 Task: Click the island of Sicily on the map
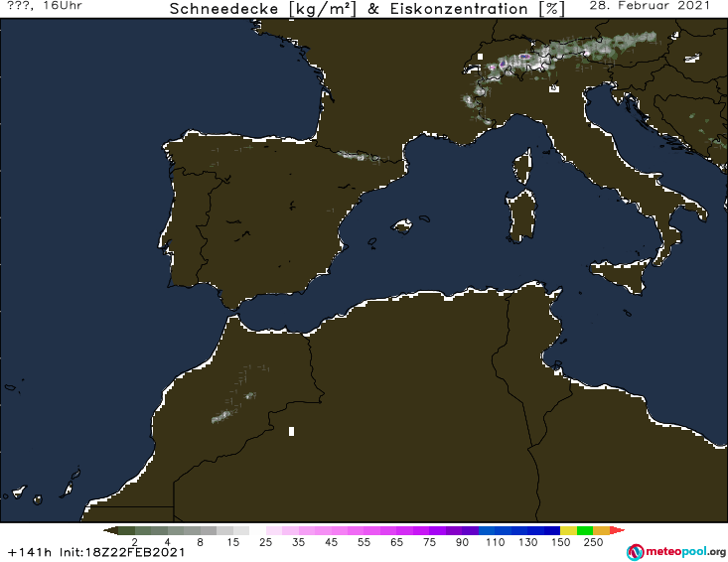click(622, 275)
